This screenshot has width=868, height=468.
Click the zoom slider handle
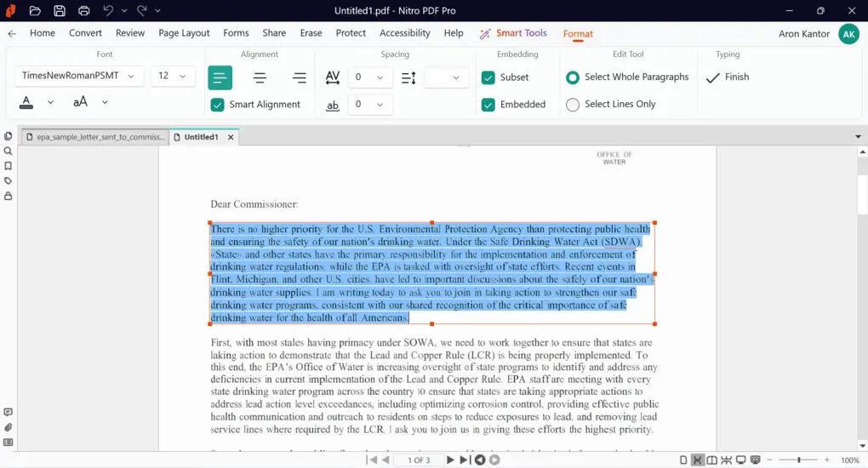pyautogui.click(x=799, y=459)
